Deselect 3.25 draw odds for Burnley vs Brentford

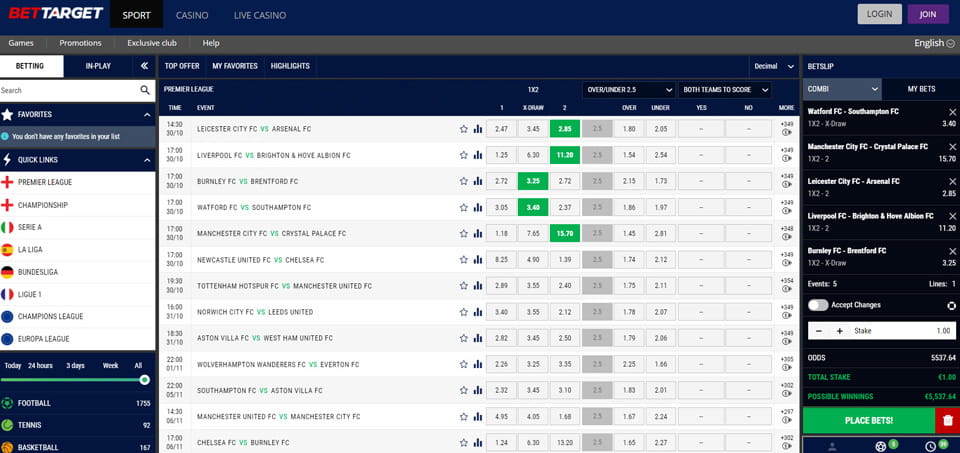[x=533, y=181]
